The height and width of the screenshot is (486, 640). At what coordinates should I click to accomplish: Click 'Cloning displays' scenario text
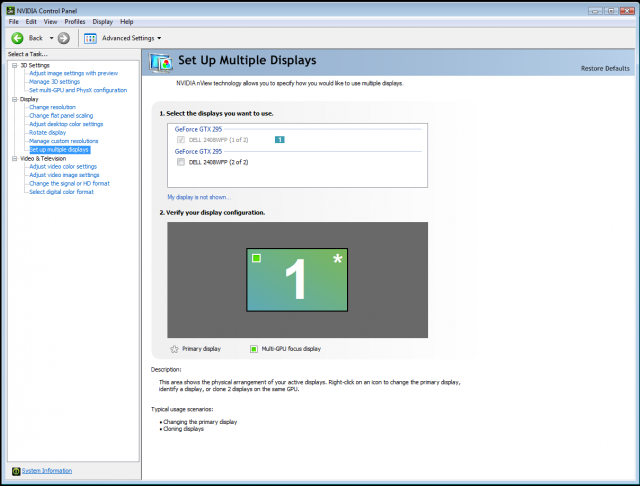(x=183, y=429)
